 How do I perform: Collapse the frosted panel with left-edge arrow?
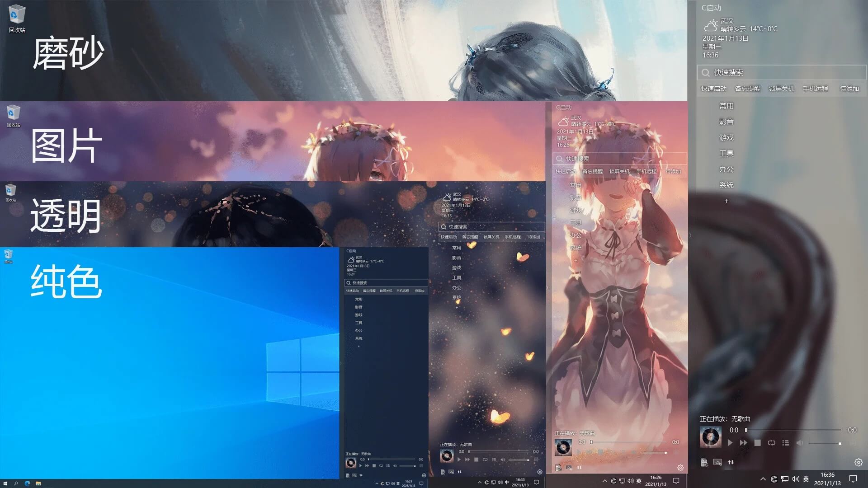pos(690,235)
